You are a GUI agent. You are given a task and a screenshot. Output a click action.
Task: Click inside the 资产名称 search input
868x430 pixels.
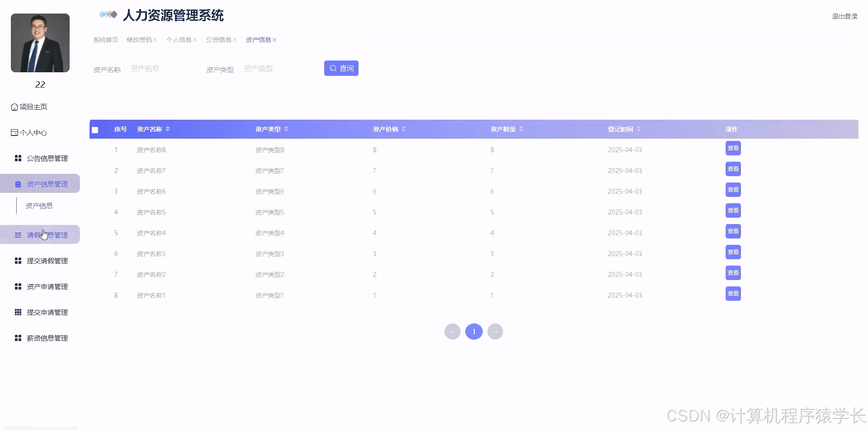(x=163, y=68)
